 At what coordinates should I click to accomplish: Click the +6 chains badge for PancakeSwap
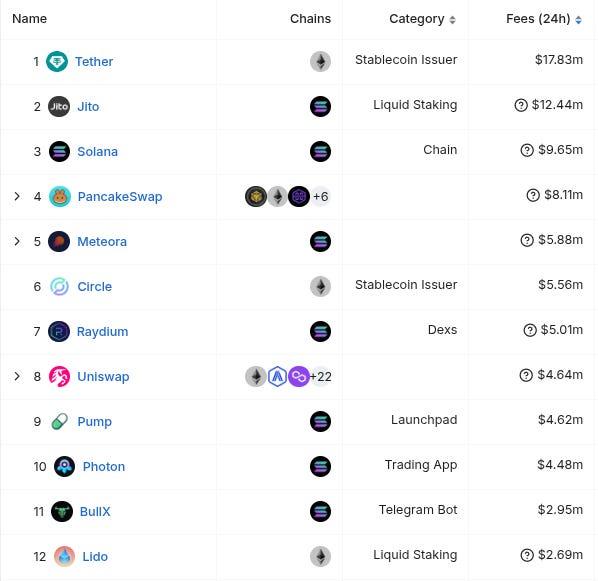[x=320, y=196]
